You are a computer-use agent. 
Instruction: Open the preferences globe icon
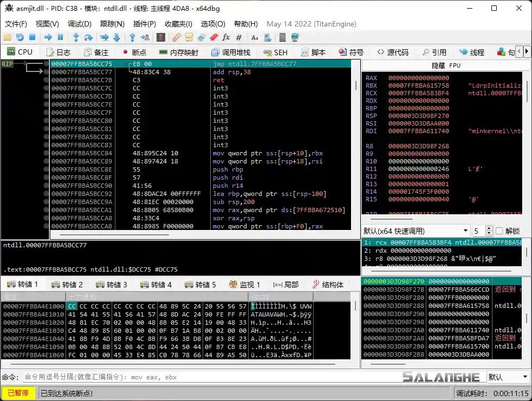coord(296,38)
